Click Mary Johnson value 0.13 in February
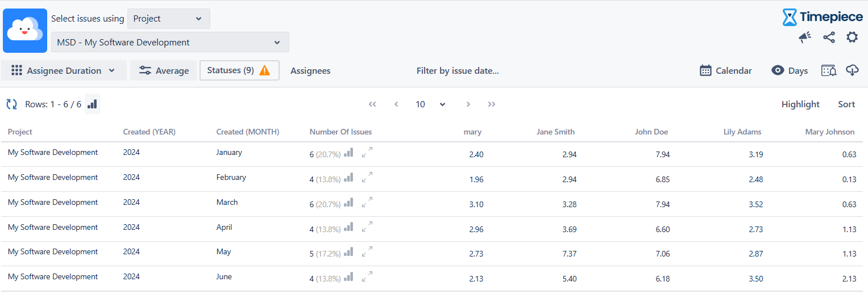 [849, 179]
